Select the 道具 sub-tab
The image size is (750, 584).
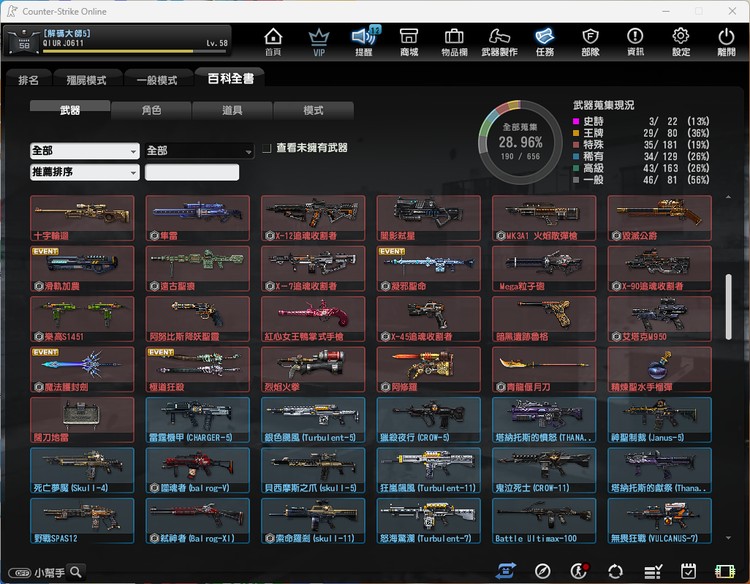tap(232, 110)
